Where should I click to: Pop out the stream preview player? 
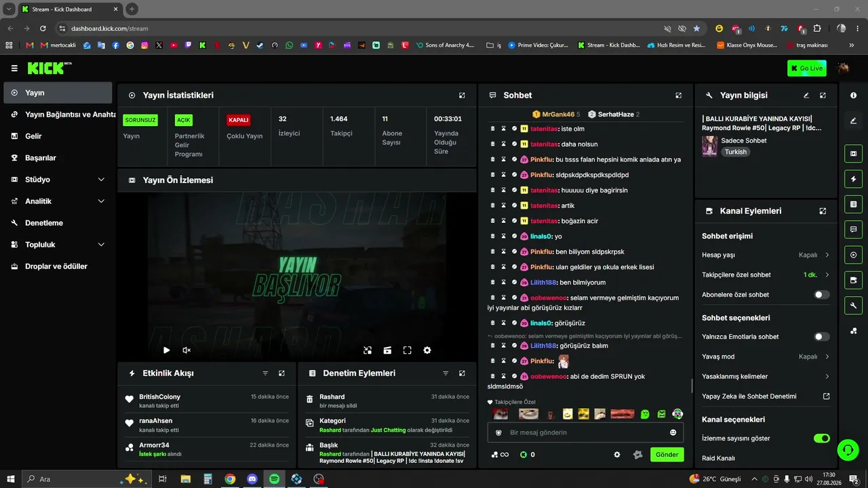click(368, 350)
